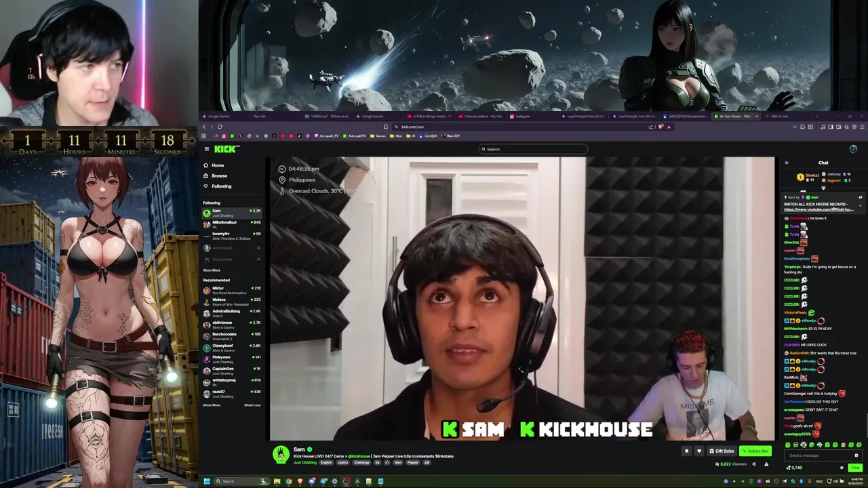868x488 pixels.
Task: Open the Windows Start menu
Action: point(206,481)
